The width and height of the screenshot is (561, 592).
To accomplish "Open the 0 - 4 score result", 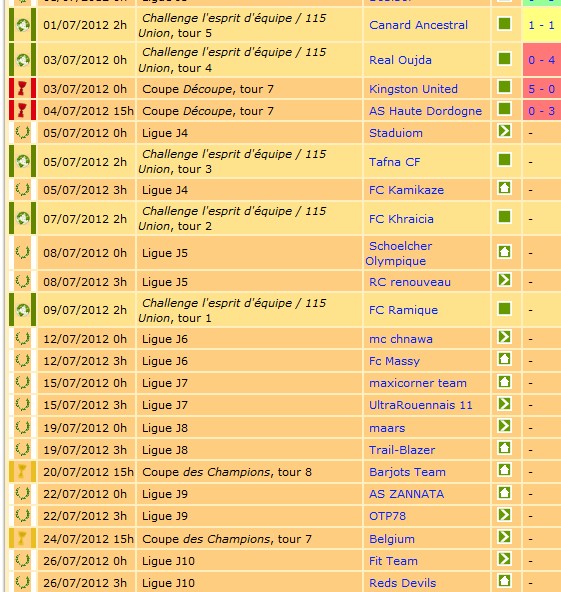I will click(541, 60).
